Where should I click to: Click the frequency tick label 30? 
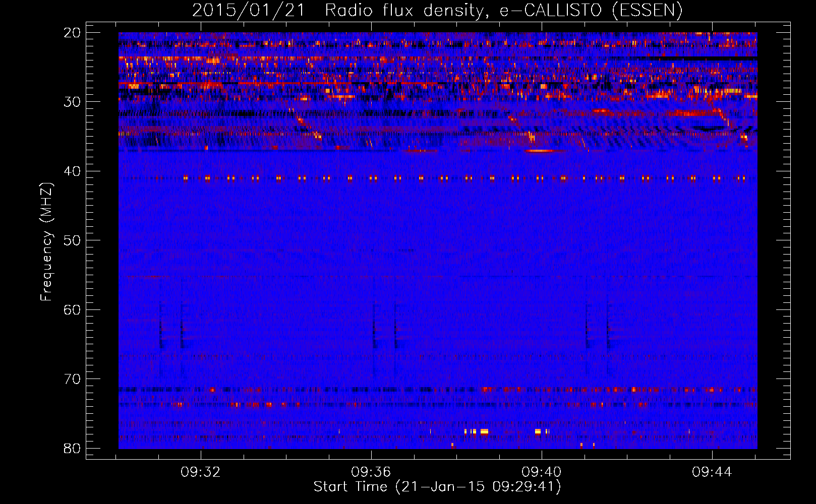(73, 102)
